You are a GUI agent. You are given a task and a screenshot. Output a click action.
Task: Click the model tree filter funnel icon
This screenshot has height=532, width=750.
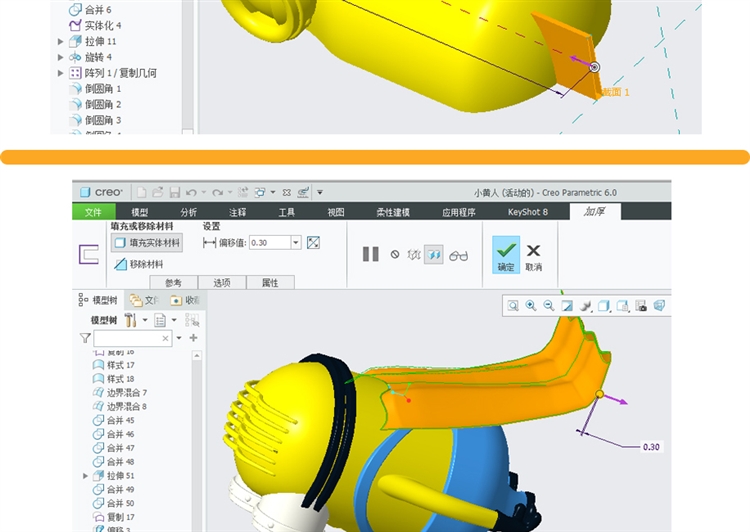pyautogui.click(x=85, y=338)
